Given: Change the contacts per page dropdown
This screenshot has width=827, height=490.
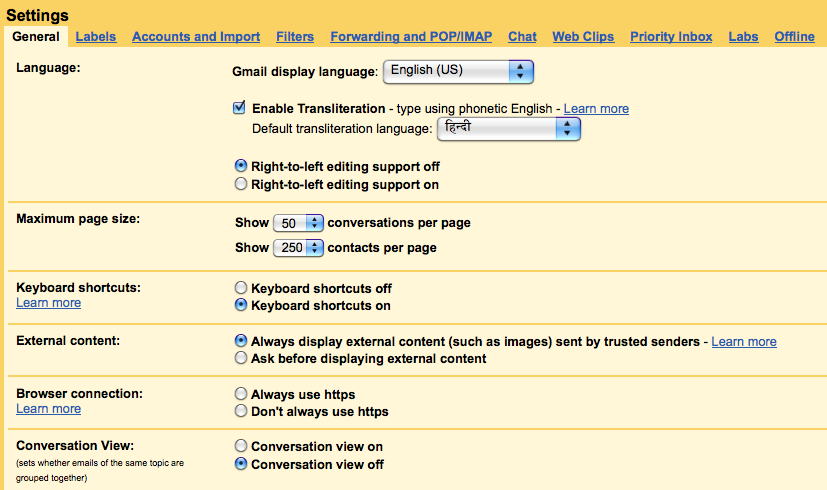Looking at the screenshot, I should (299, 247).
